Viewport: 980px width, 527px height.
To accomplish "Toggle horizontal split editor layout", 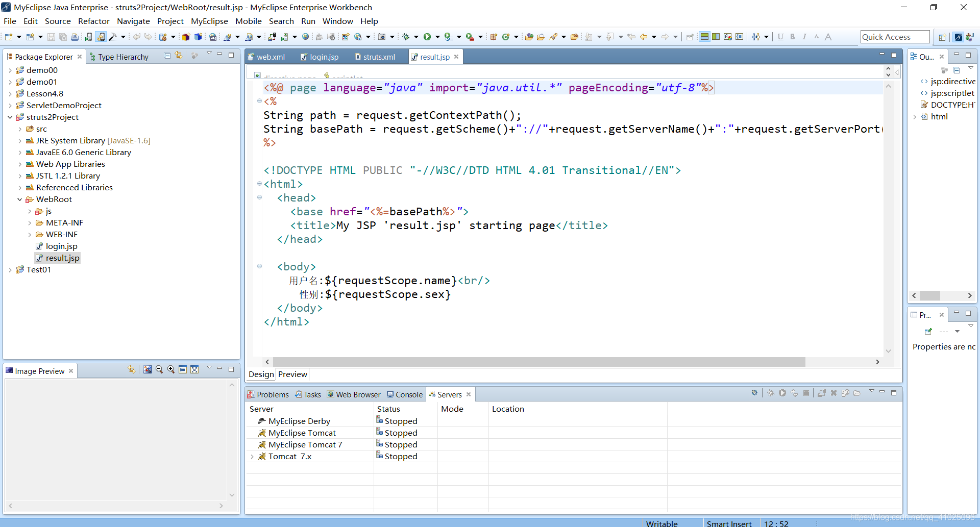I will pos(704,37).
